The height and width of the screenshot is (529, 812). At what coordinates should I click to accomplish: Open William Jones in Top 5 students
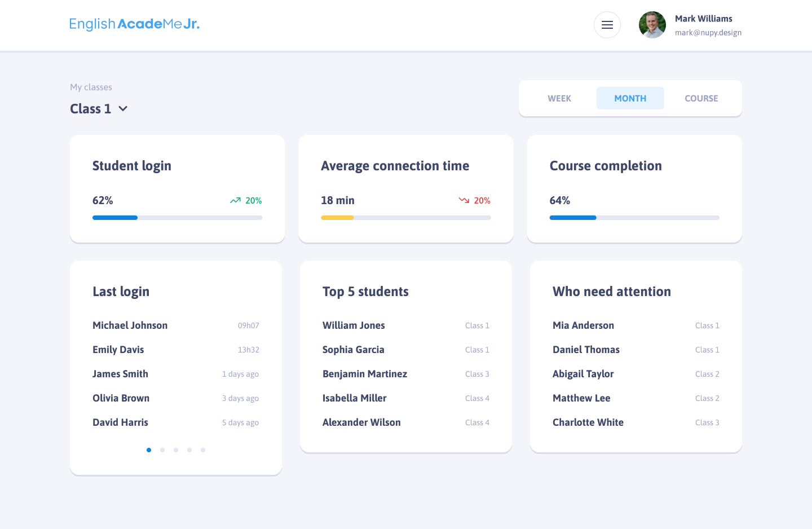click(354, 325)
